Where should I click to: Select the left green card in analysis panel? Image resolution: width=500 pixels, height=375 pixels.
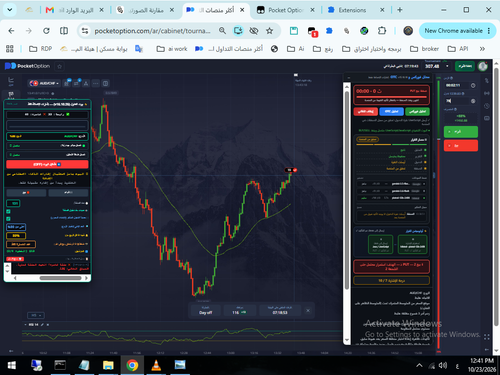(x=380, y=244)
